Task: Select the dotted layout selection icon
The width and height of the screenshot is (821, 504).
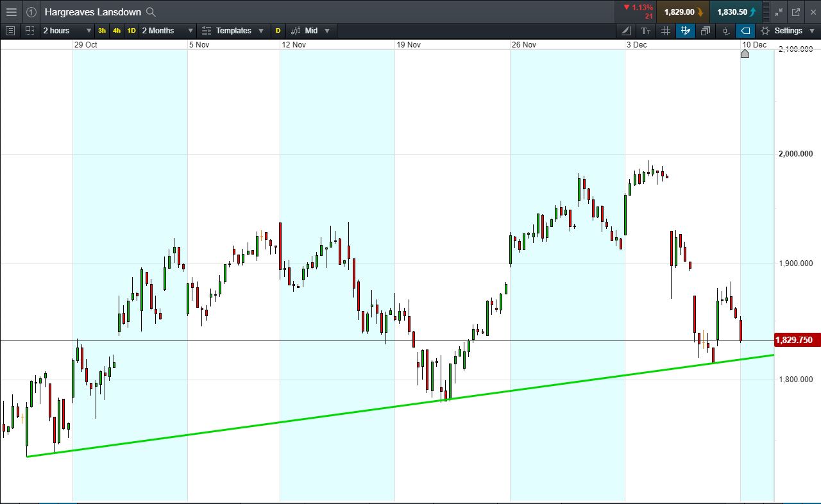Action: 30,31
